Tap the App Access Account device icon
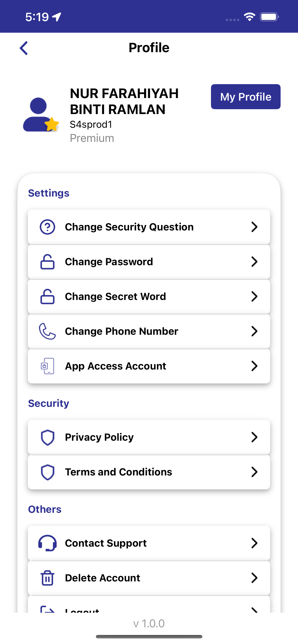 click(x=48, y=366)
